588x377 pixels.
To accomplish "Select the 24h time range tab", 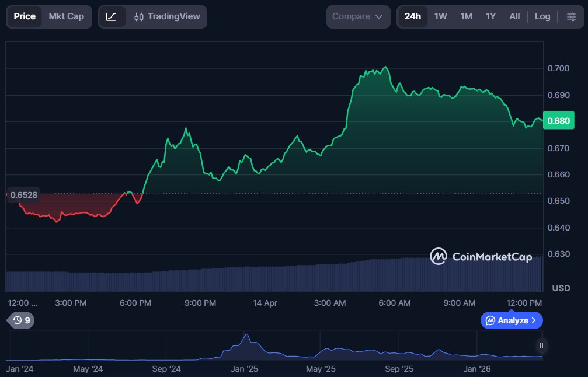I will coord(412,16).
